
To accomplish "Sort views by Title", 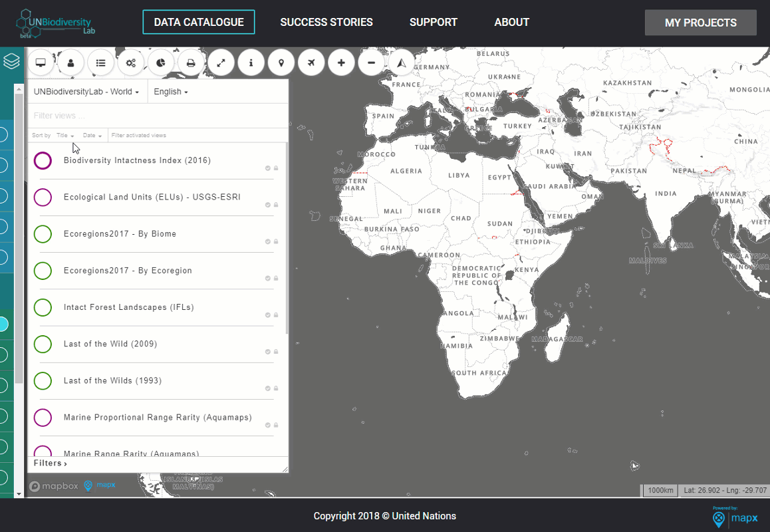I will click(65, 136).
